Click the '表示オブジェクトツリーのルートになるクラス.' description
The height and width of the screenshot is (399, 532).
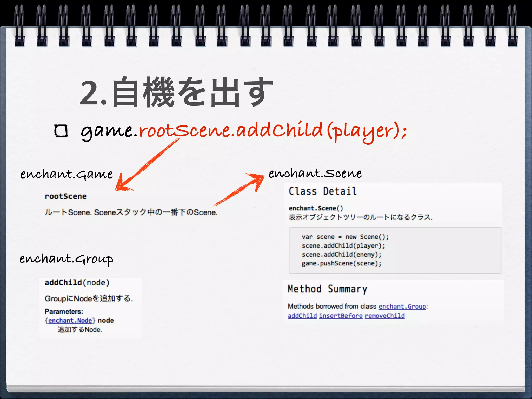click(361, 217)
